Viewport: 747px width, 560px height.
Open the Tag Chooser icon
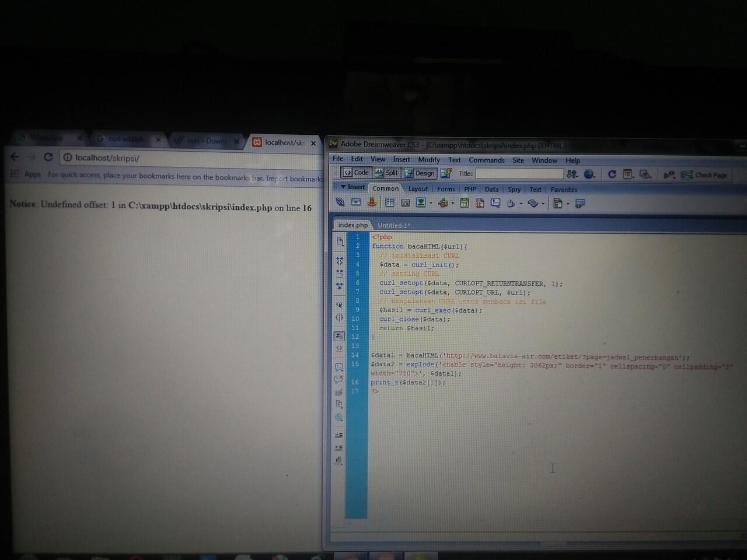[x=580, y=203]
